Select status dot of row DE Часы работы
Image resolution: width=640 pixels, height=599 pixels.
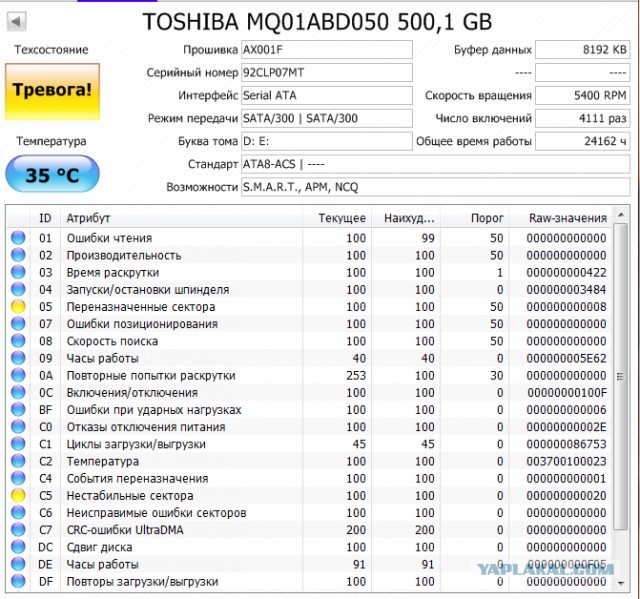pos(18,564)
